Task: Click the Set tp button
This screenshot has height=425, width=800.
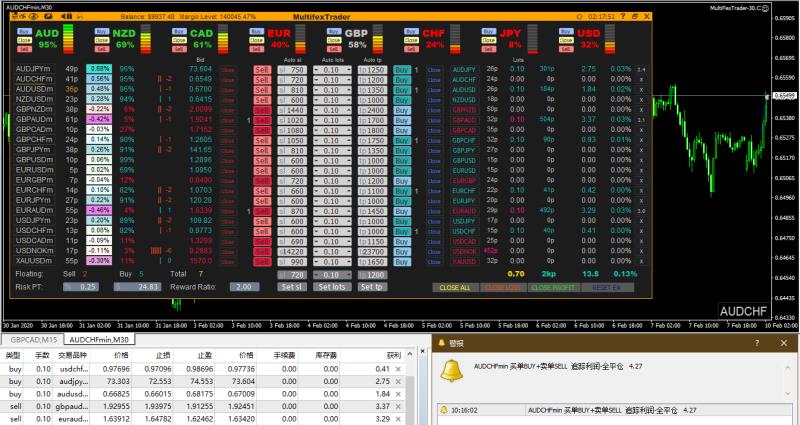Action: (x=372, y=287)
